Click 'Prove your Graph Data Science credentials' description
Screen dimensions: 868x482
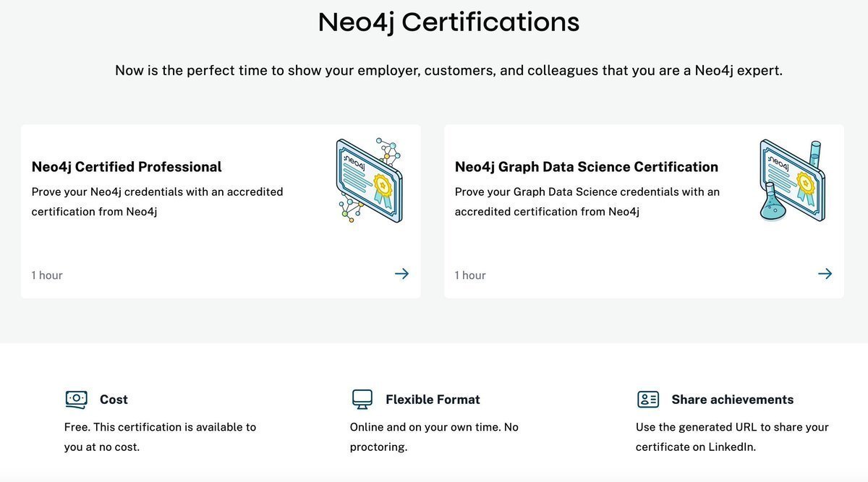(x=587, y=202)
